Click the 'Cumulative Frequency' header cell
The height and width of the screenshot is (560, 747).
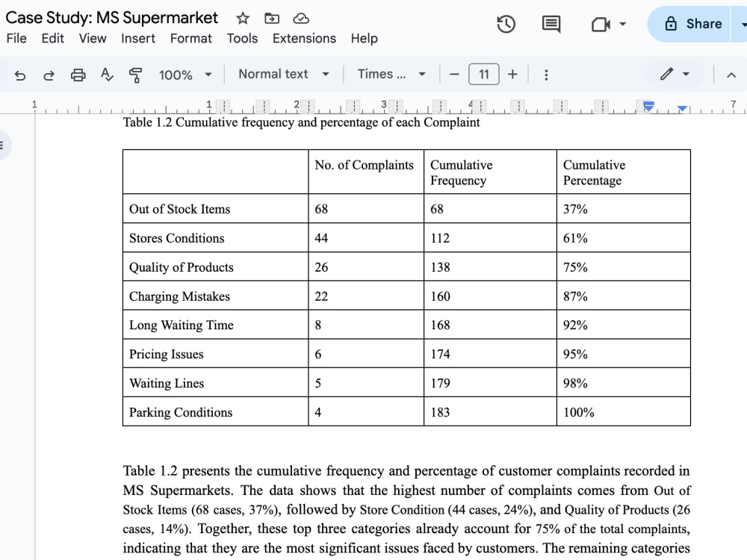490,172
